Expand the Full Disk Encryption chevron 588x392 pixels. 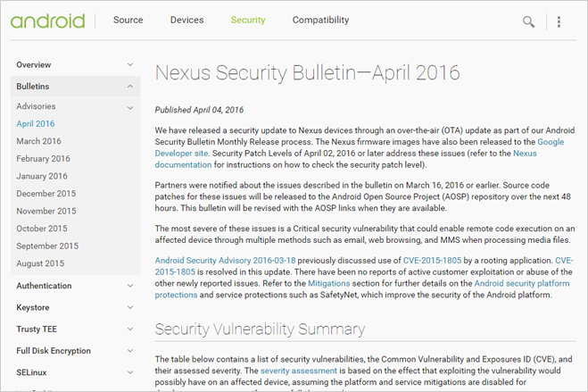pyautogui.click(x=130, y=351)
